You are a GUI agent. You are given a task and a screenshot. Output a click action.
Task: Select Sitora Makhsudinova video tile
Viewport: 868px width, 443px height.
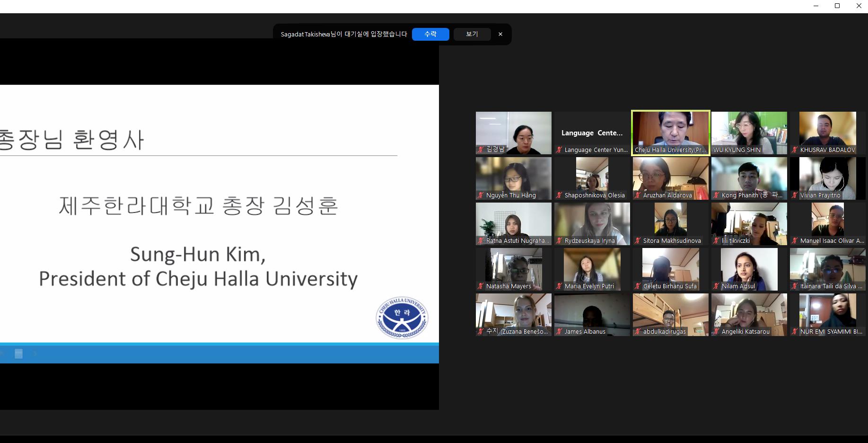pos(671,224)
